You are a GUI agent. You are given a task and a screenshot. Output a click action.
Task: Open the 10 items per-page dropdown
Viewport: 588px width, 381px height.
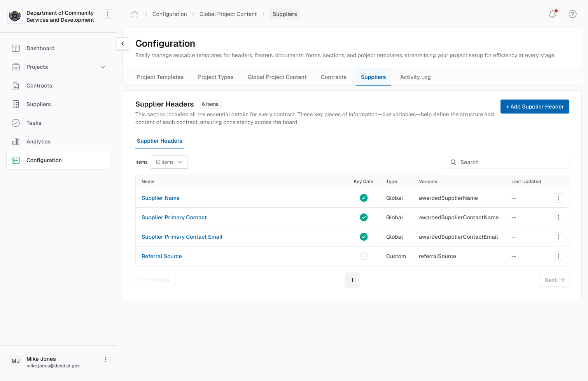pyautogui.click(x=169, y=162)
